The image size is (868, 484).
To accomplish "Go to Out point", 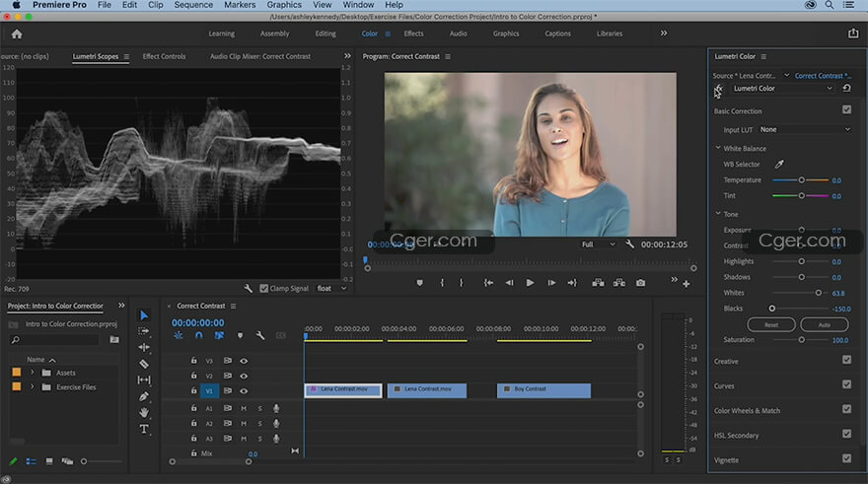I will [x=572, y=283].
